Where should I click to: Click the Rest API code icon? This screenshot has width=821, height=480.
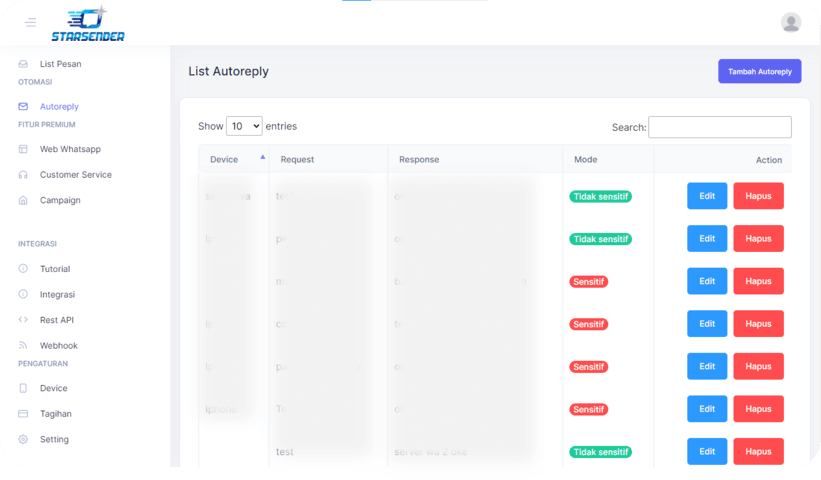click(23, 320)
